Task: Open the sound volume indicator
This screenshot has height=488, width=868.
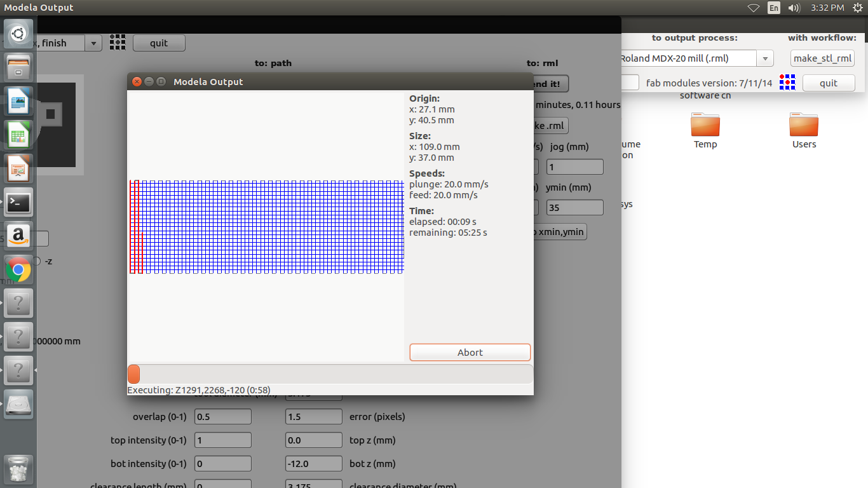Action: tap(794, 8)
